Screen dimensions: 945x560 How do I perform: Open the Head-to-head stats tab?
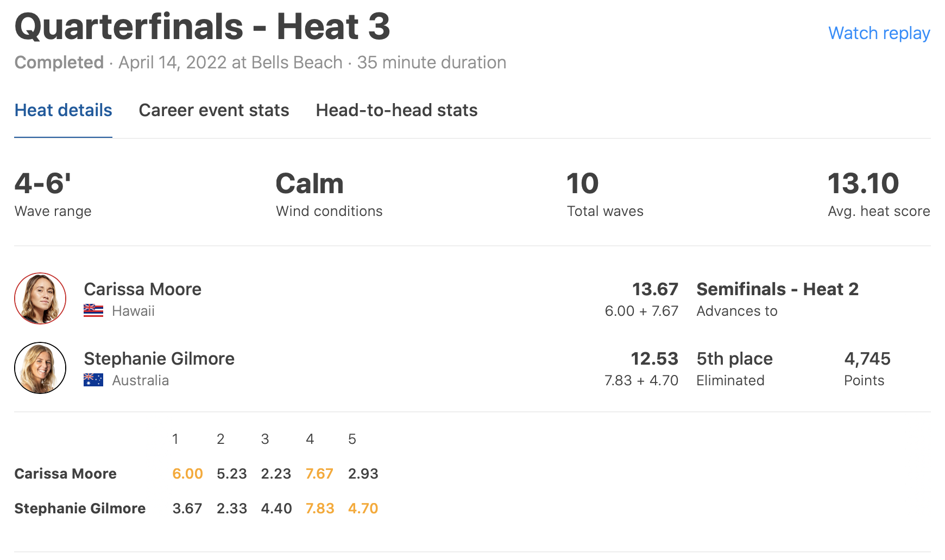click(x=396, y=110)
